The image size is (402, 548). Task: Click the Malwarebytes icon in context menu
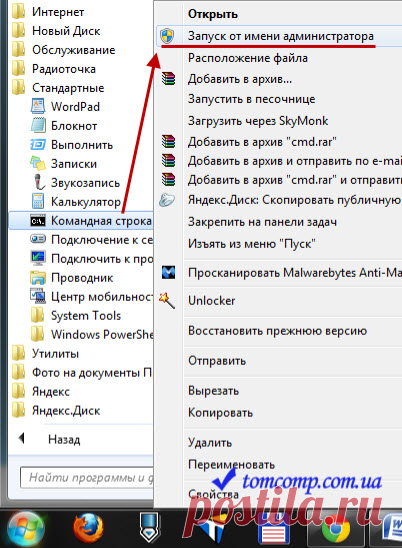click(x=168, y=272)
